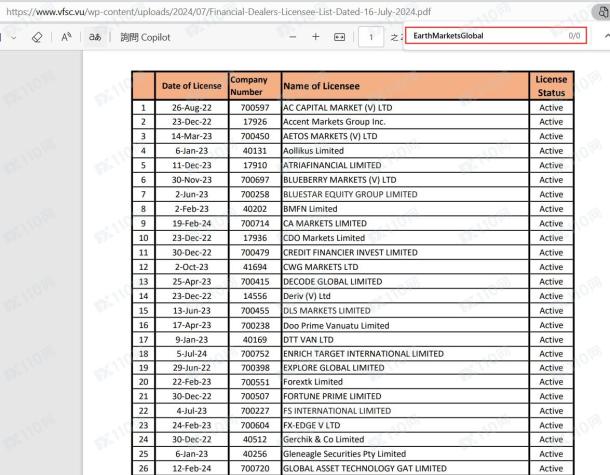
Task: Select the eraser tool in PDF toolbar
Action: click(x=37, y=37)
